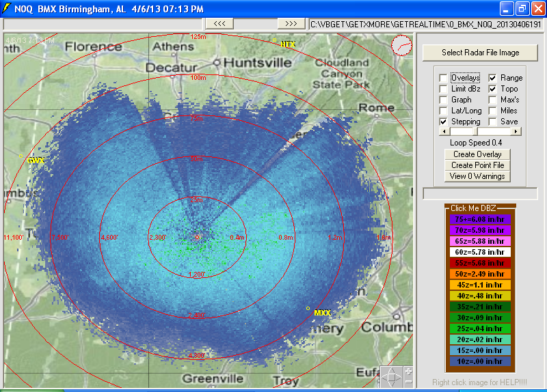This screenshot has height=392, width=547.
Task: Enable the Overlays checkbox
Action: point(444,78)
